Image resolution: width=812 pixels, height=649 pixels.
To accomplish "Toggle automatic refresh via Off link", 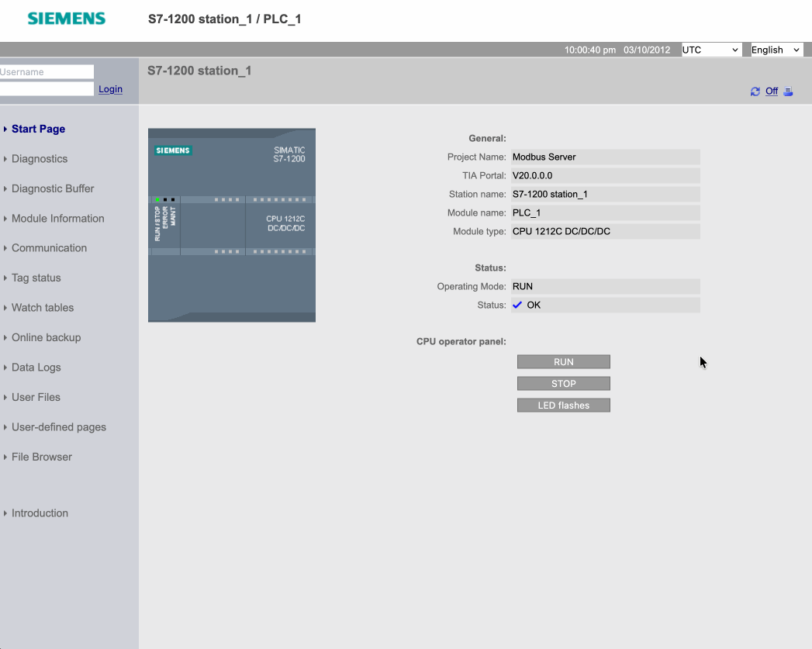I will 772,91.
